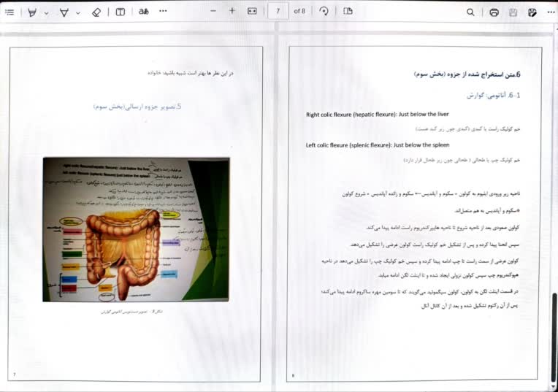The image size is (558, 392).
Task: Click page number 8 at right page bottom
Action: click(293, 375)
